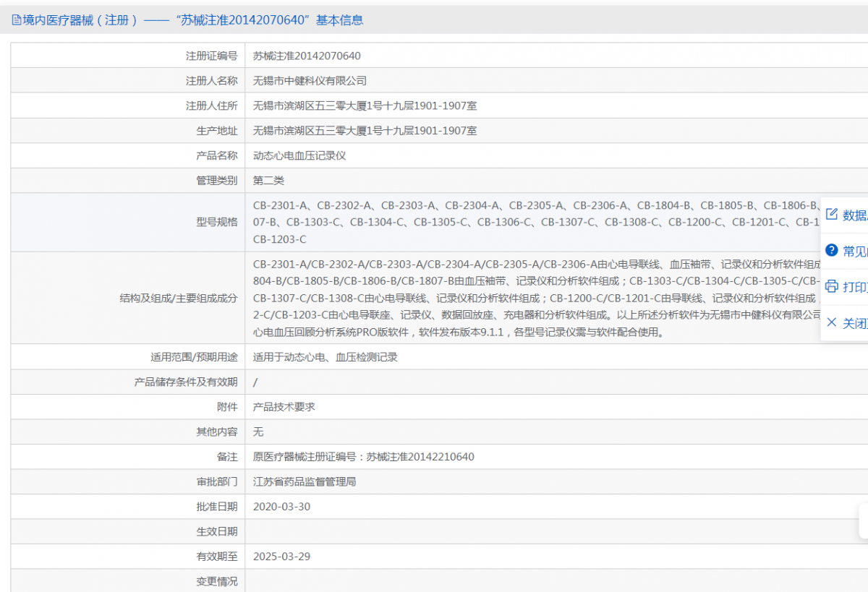Click the document icon in the page header
The height and width of the screenshot is (592, 868).
point(17,20)
